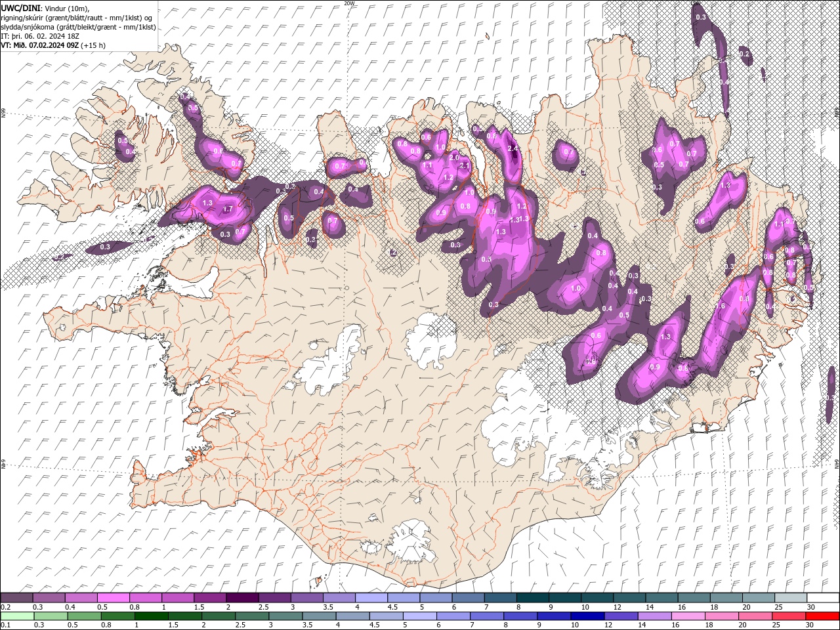Viewport: 840px width, 630px height.
Task: Click the 'slydda/snjókoma' description line in header
Action: tap(78, 27)
